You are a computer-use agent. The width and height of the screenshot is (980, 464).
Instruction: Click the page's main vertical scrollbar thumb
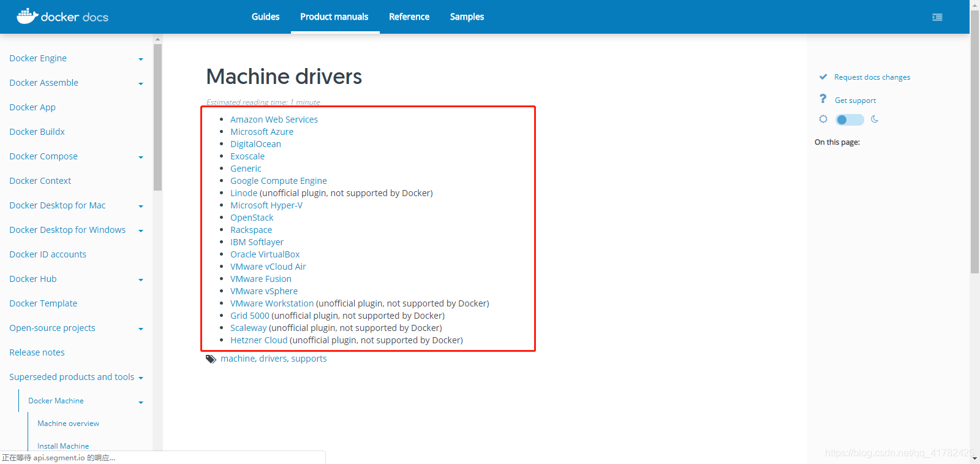click(974, 142)
